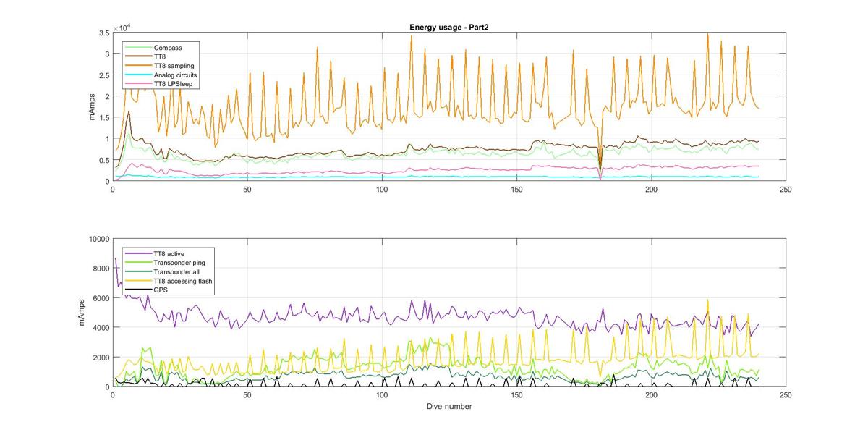Click the 150 tick on the top plot x-axis

pos(516,190)
